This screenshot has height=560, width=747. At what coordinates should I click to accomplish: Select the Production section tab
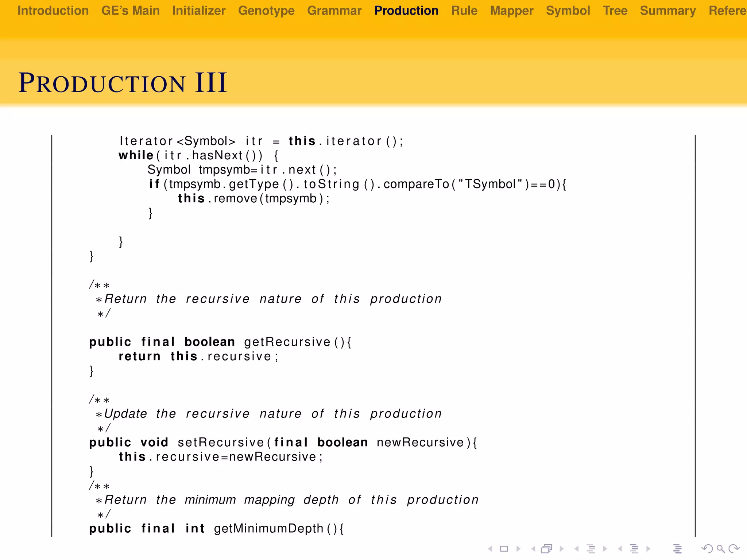(406, 11)
